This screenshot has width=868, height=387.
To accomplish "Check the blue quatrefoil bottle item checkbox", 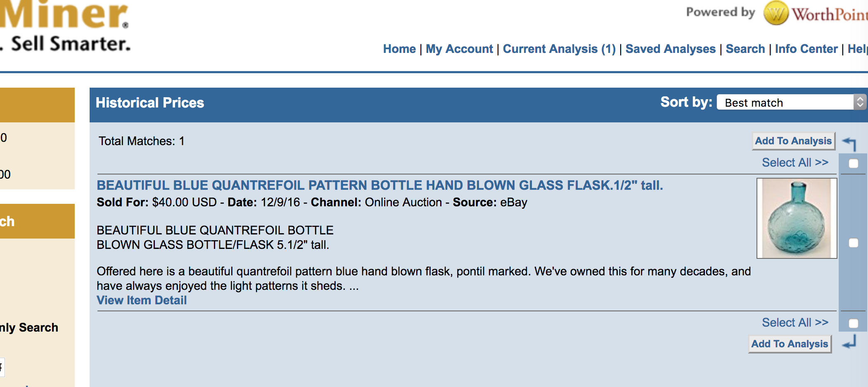I will pyautogui.click(x=853, y=243).
